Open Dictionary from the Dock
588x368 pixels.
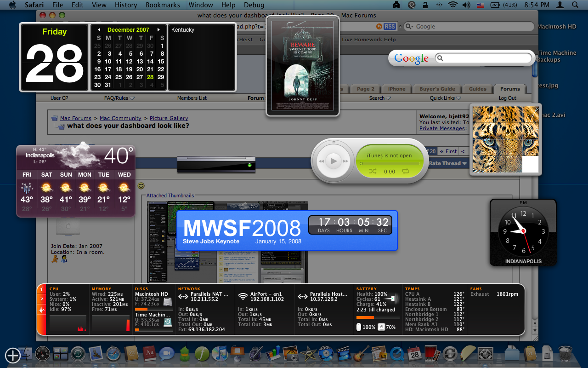149,354
